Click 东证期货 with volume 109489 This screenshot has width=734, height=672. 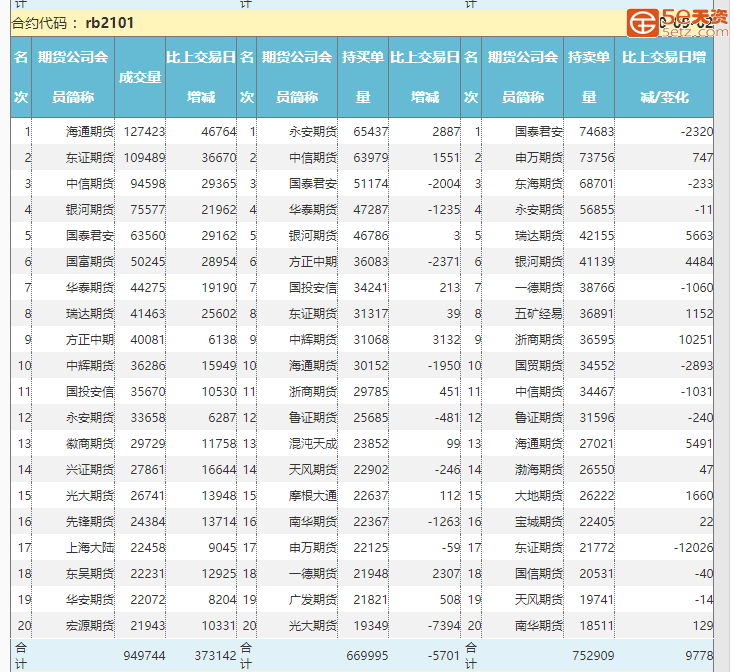90,158
